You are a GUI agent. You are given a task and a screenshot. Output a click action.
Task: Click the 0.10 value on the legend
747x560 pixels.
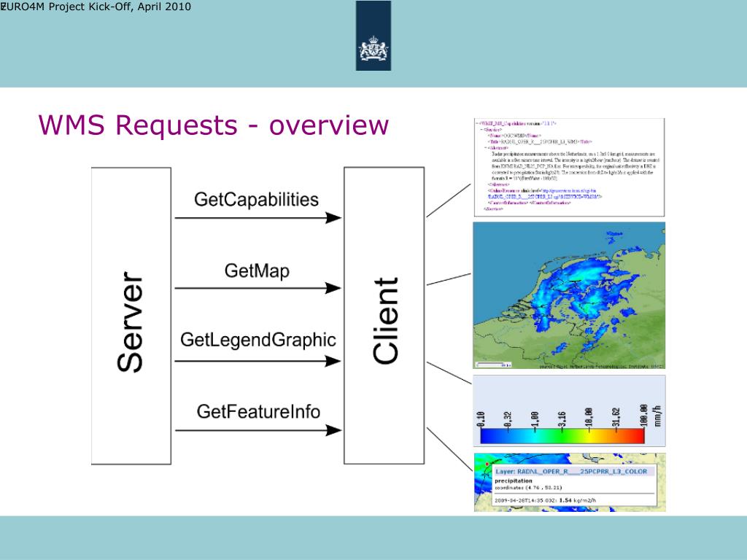click(481, 419)
